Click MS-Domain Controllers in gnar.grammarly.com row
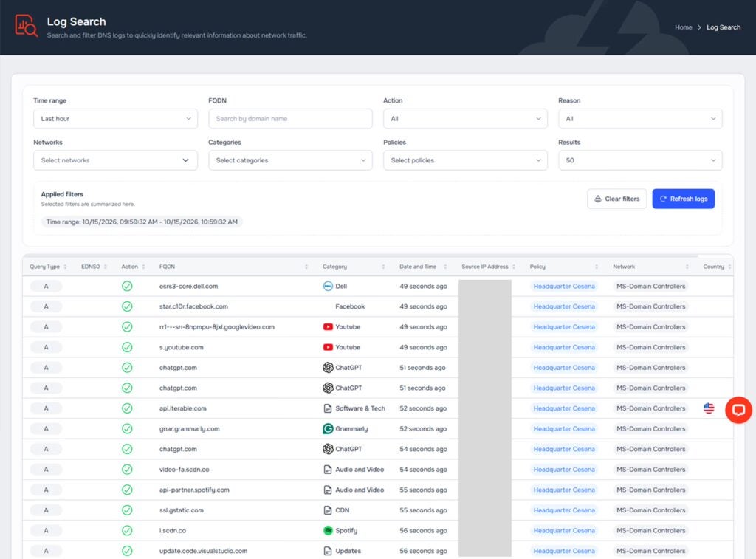The width and height of the screenshot is (756, 559). (x=650, y=429)
